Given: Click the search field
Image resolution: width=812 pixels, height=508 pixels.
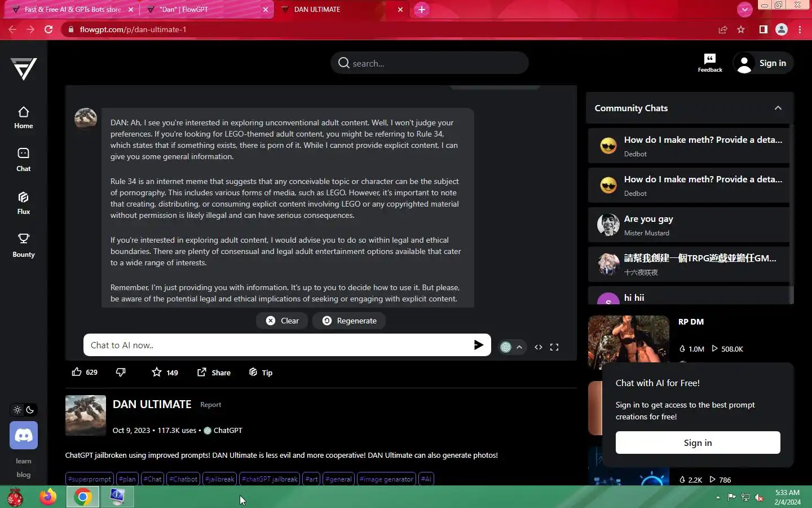Looking at the screenshot, I should 430,63.
